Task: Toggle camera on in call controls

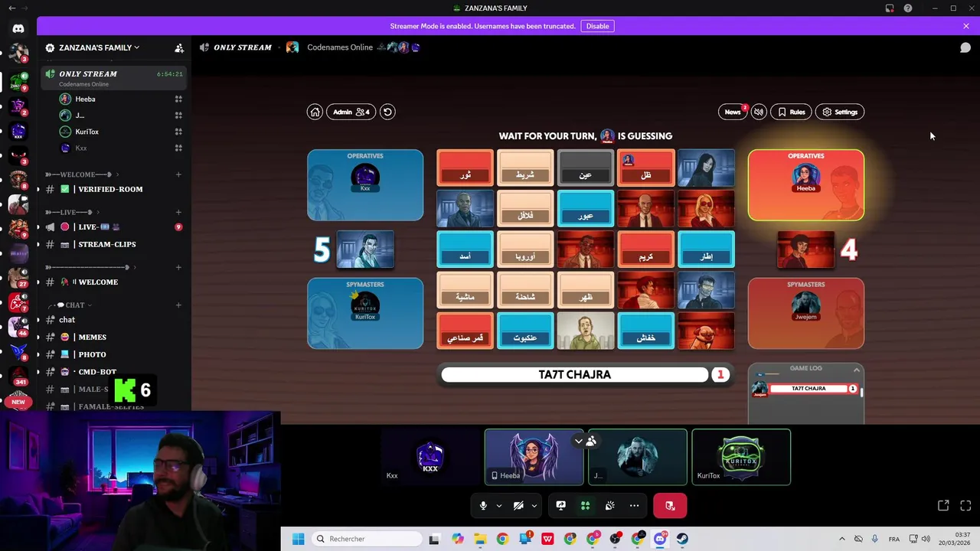Action: click(x=518, y=505)
